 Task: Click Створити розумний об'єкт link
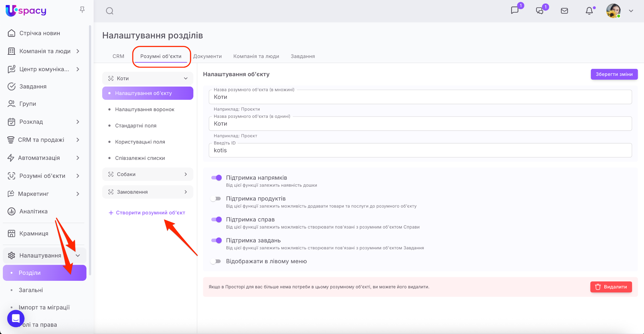point(147,213)
